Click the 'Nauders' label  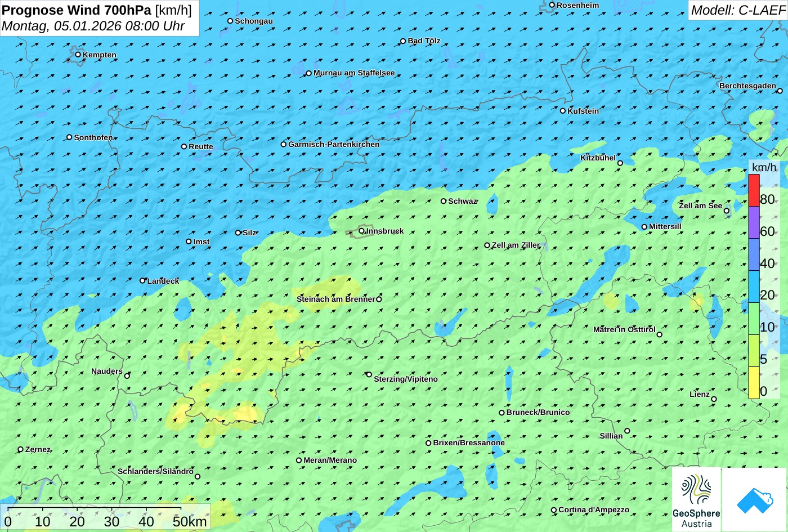pyautogui.click(x=107, y=371)
